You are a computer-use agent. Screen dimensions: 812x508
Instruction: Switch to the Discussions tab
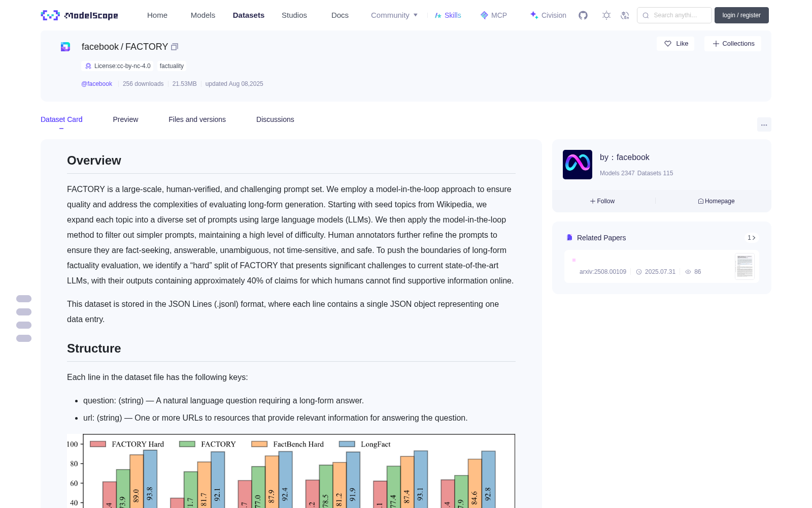tap(275, 119)
